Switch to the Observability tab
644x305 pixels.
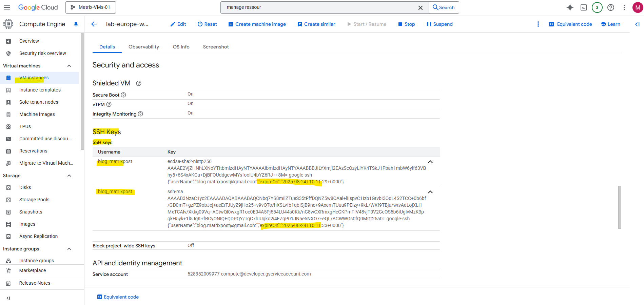click(144, 47)
